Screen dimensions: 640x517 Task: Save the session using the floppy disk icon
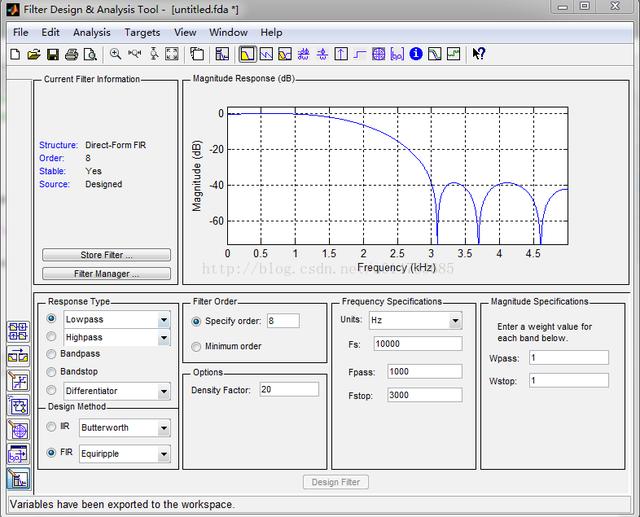[x=53, y=54]
